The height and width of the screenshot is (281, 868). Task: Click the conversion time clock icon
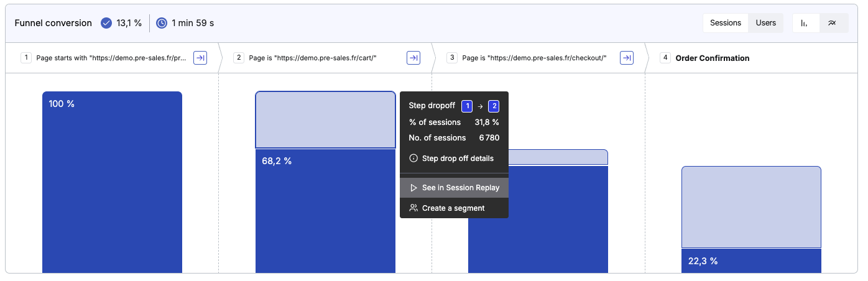[162, 23]
